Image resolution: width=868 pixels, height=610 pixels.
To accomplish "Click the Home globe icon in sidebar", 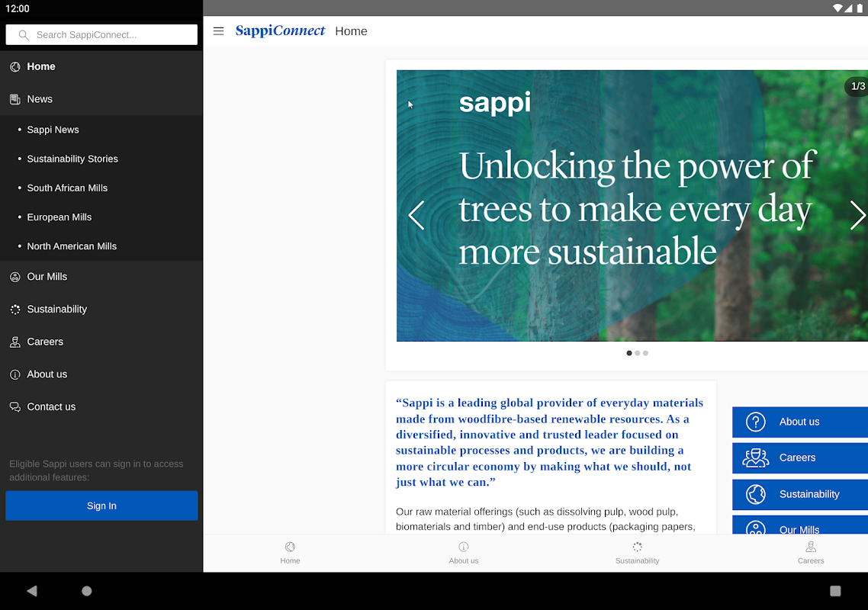I will tap(15, 67).
